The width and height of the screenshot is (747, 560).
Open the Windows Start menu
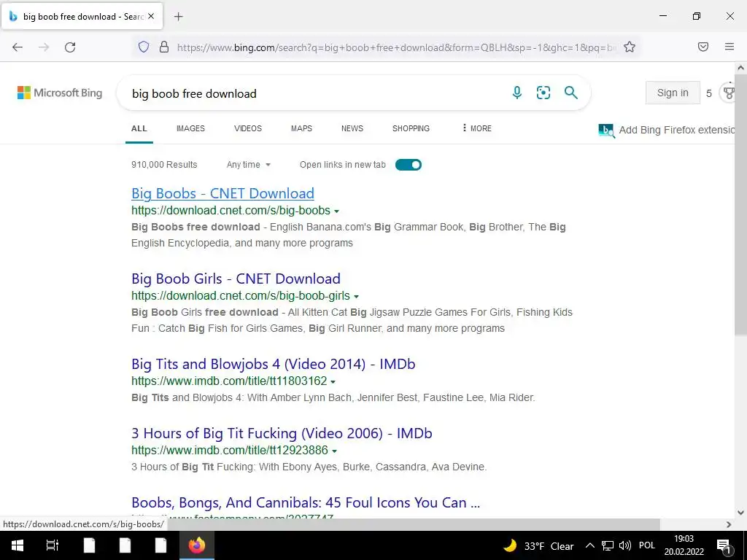coord(18,545)
